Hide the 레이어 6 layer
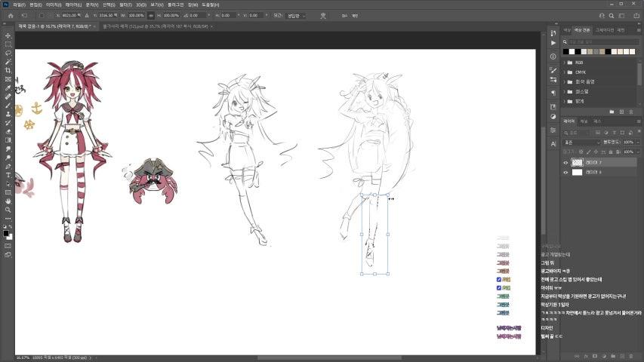644x362 pixels. tap(566, 172)
